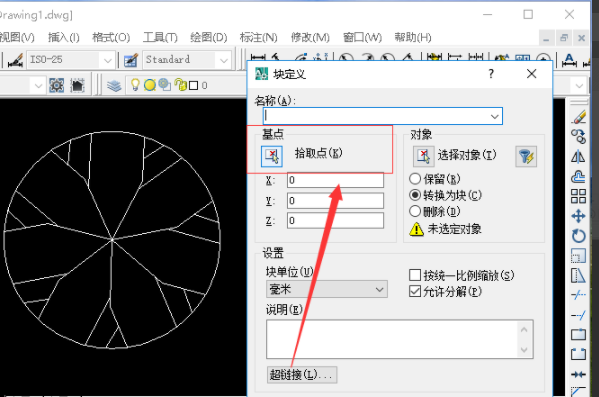Select the Erase tool in modify toolbar

coord(578,117)
